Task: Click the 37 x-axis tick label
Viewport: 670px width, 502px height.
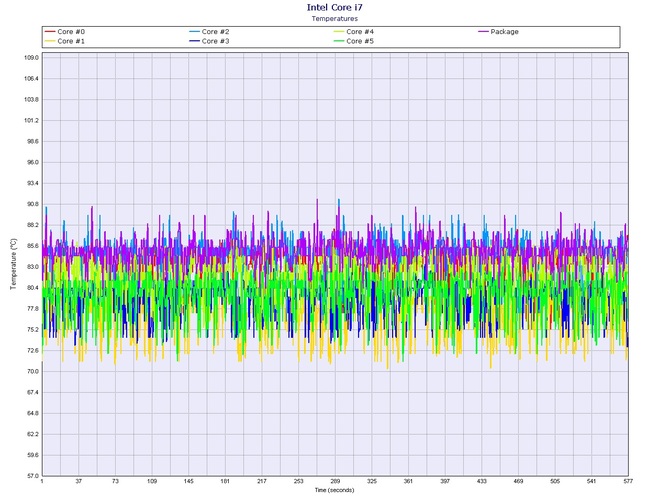Action: pyautogui.click(x=79, y=481)
